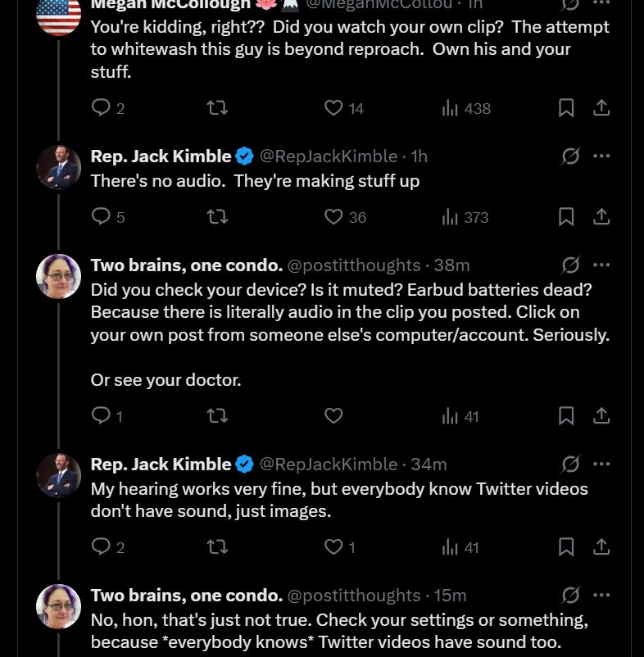The height and width of the screenshot is (657, 644).
Task: Share Jack Kimble's 'My hearing works' tweet
Action: click(x=601, y=547)
